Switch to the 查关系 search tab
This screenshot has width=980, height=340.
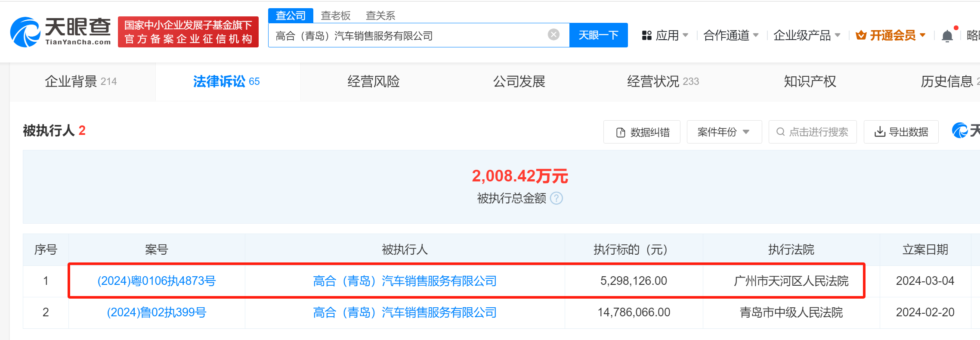click(x=380, y=16)
